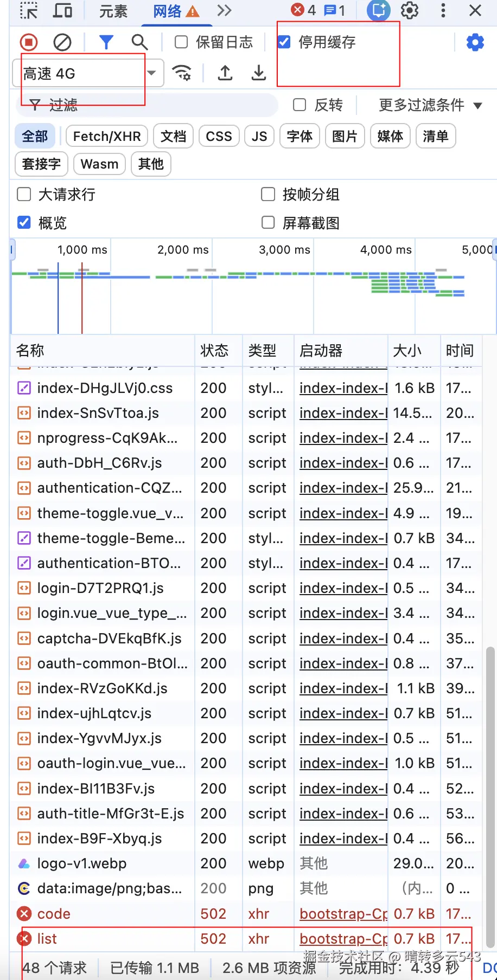
Task: Show more DevTools tabs chevron
Action: tap(224, 10)
